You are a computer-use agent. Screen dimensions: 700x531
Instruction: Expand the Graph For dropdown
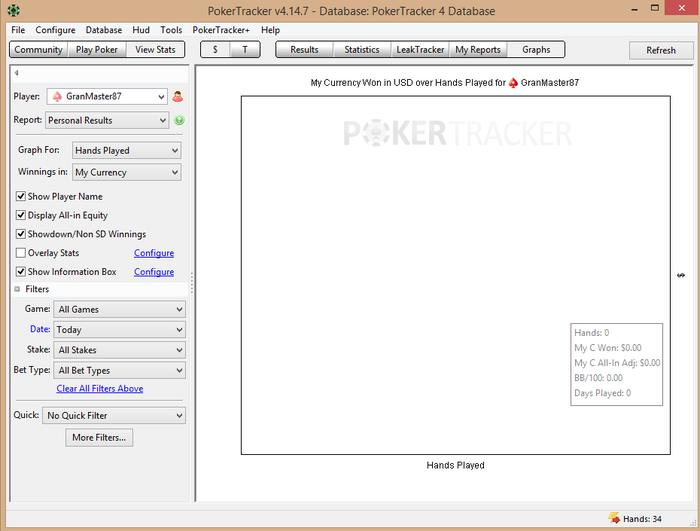(x=127, y=151)
